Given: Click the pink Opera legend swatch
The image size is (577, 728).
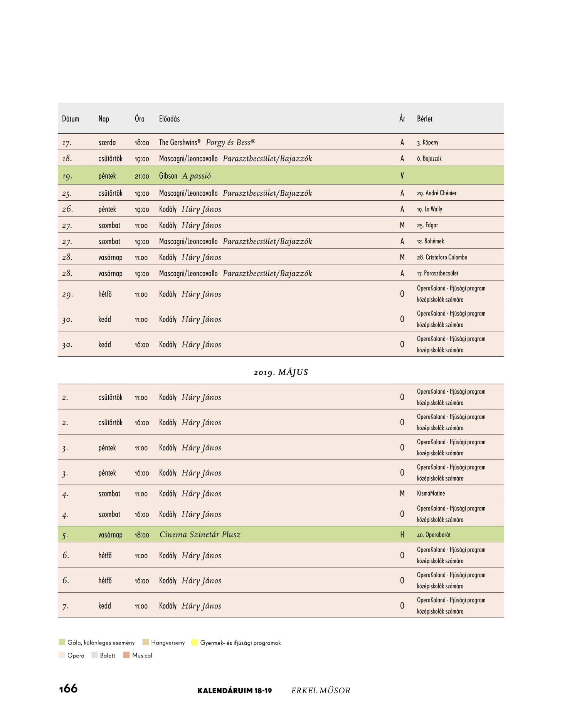Looking at the screenshot, I should (x=62, y=655).
